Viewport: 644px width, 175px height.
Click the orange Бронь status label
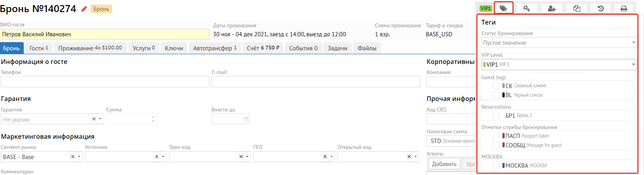click(101, 9)
